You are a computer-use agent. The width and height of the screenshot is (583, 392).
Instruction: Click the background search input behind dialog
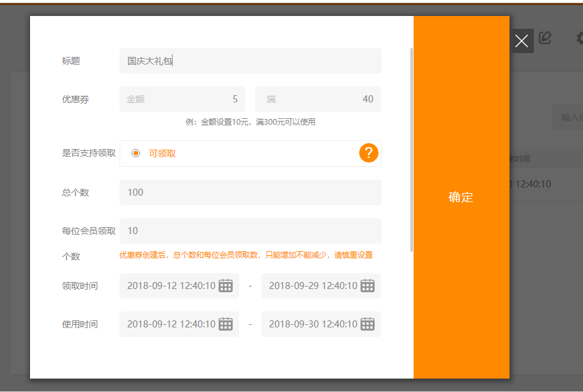[x=569, y=117]
